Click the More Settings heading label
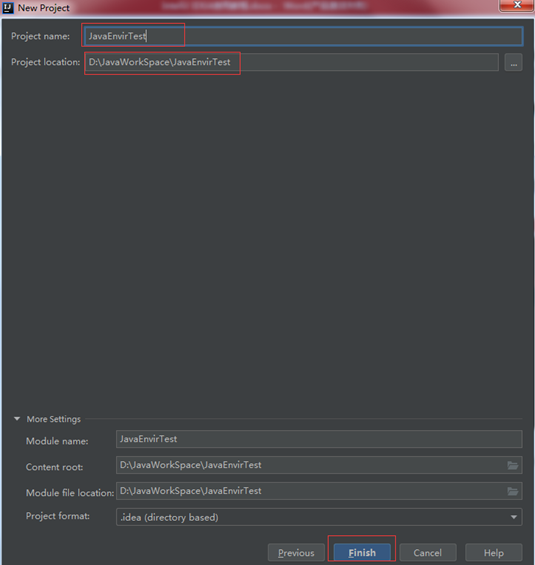Viewport: 535px width, 565px height. tap(54, 419)
